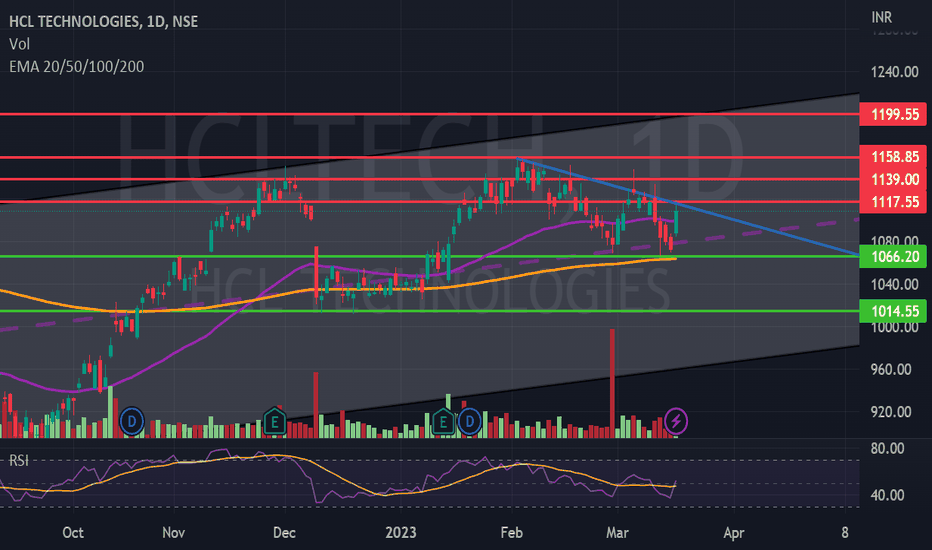Viewport: 932px width, 550px height.
Task: Click the Dec label on the time axis
Action: pos(284,533)
